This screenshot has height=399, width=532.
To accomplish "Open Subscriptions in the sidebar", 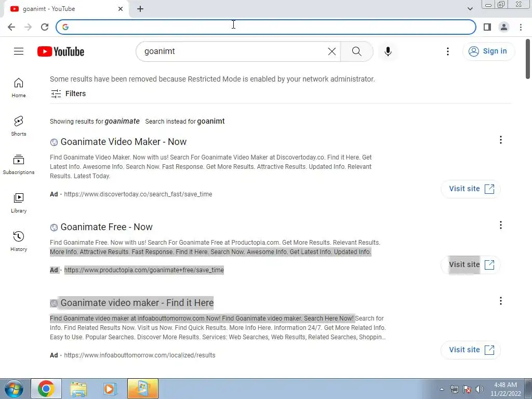I will pos(19,165).
